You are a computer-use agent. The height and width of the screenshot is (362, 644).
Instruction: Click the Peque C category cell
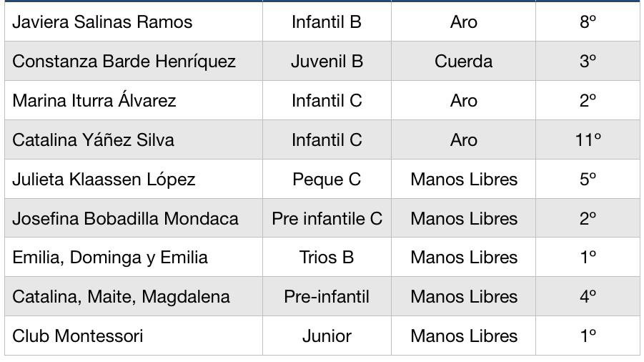(x=327, y=179)
